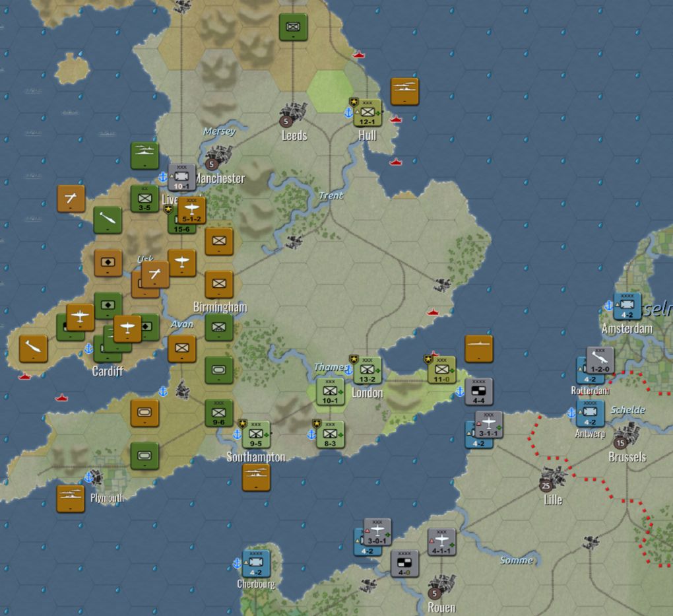Select the green 3-5 infantry unit
Screen dimensions: 673x616
point(144,199)
